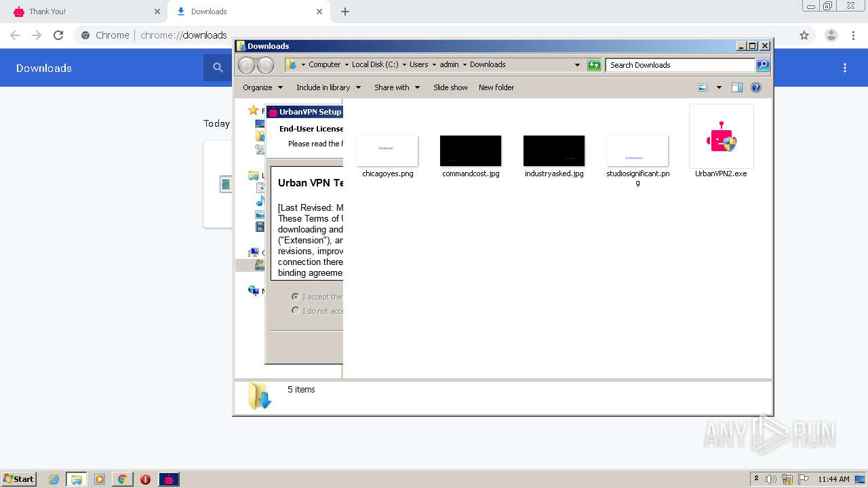Open Chrome main menu
This screenshot has width=868, height=488.
tap(853, 35)
